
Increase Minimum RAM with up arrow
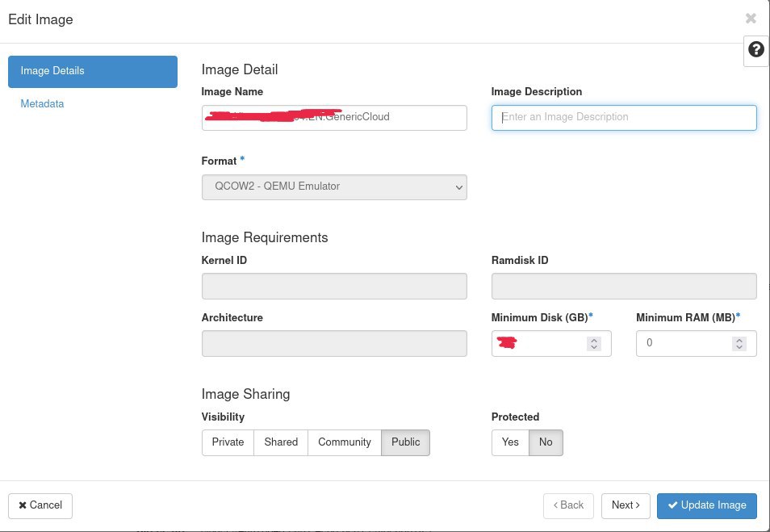(739, 340)
